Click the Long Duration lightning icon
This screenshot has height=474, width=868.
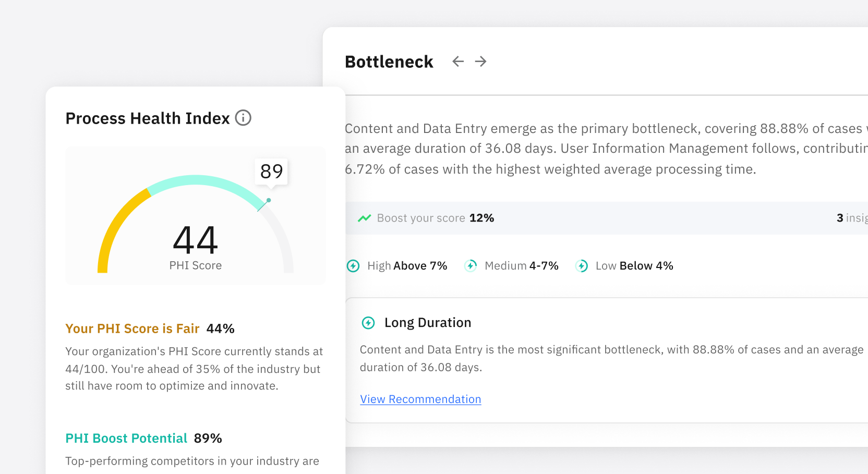point(368,323)
